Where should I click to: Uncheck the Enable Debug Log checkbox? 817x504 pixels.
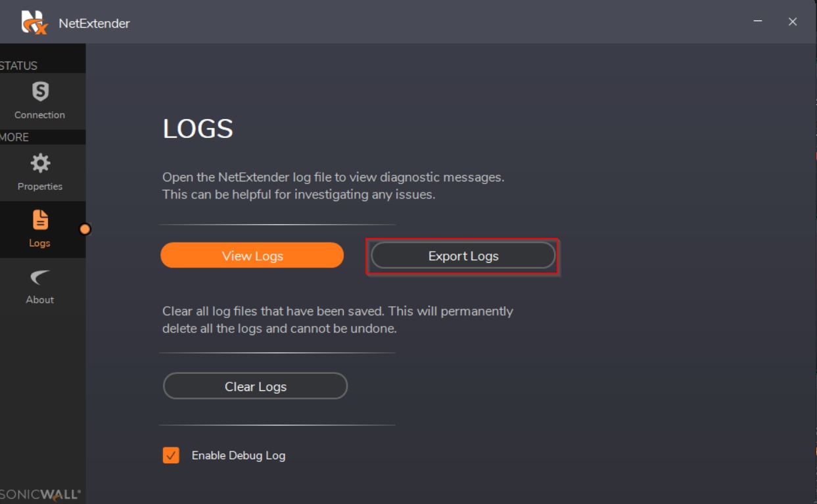[x=171, y=455]
